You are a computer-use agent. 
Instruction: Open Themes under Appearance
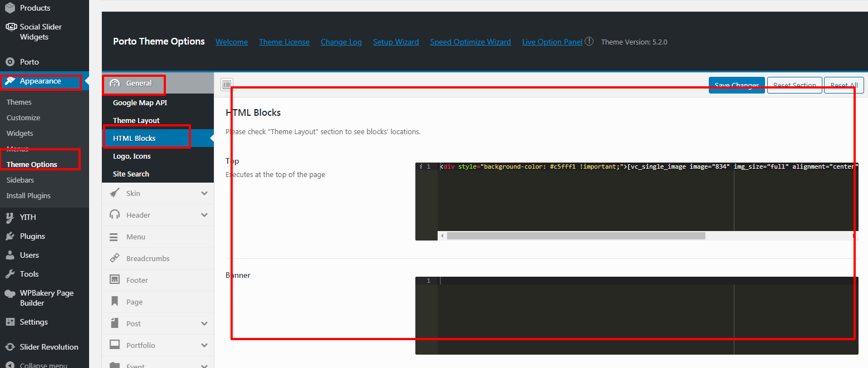19,102
